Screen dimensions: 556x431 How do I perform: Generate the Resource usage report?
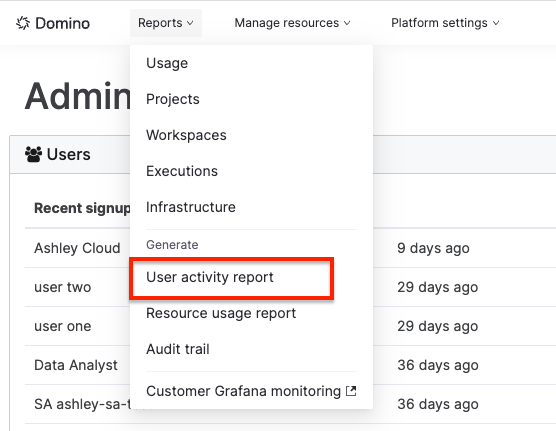(221, 313)
